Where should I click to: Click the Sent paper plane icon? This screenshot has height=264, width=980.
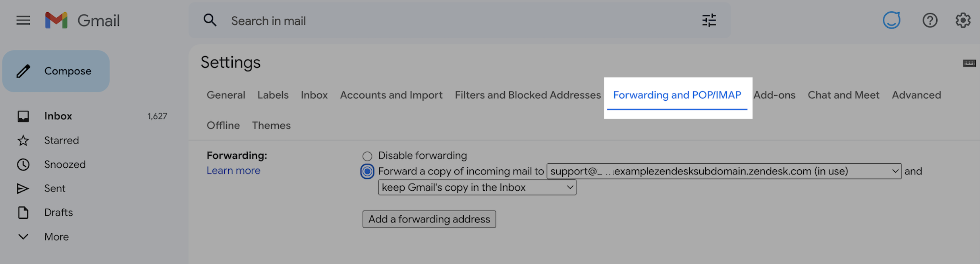pyautogui.click(x=23, y=188)
